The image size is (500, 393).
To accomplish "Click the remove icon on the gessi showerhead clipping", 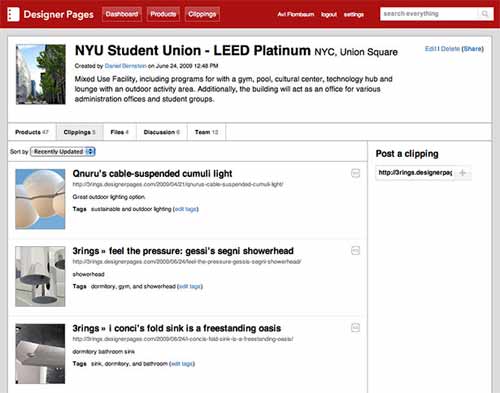I will (x=356, y=251).
